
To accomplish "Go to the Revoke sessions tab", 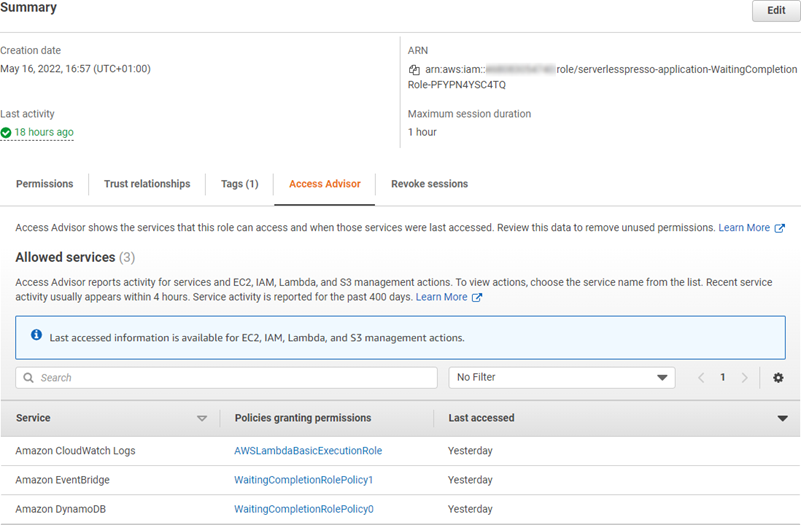I will pyautogui.click(x=429, y=184).
